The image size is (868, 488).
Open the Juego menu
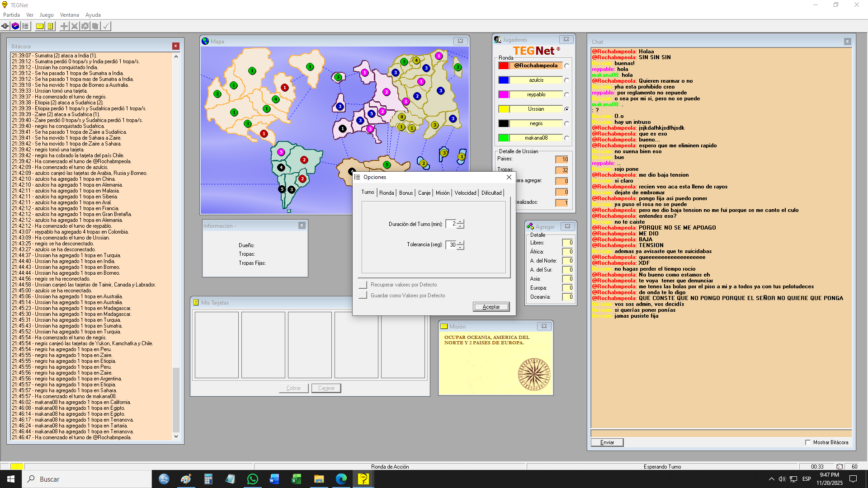click(46, 15)
